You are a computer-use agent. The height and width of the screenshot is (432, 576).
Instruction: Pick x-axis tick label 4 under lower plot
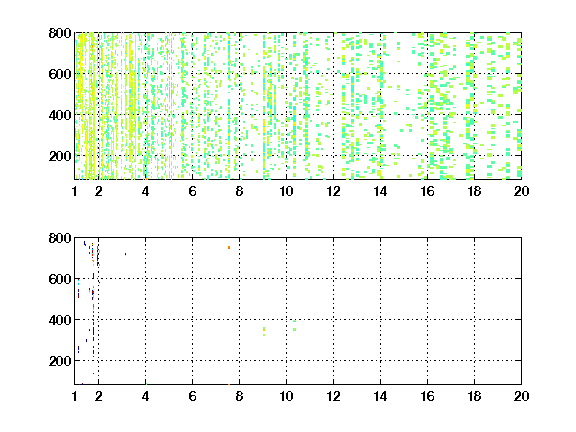click(145, 396)
